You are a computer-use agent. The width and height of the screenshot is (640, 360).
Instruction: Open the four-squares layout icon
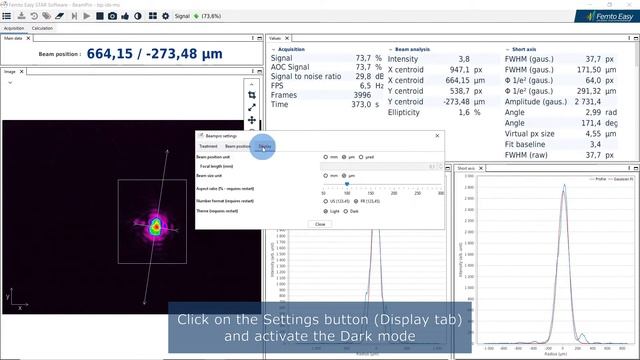pos(153,16)
